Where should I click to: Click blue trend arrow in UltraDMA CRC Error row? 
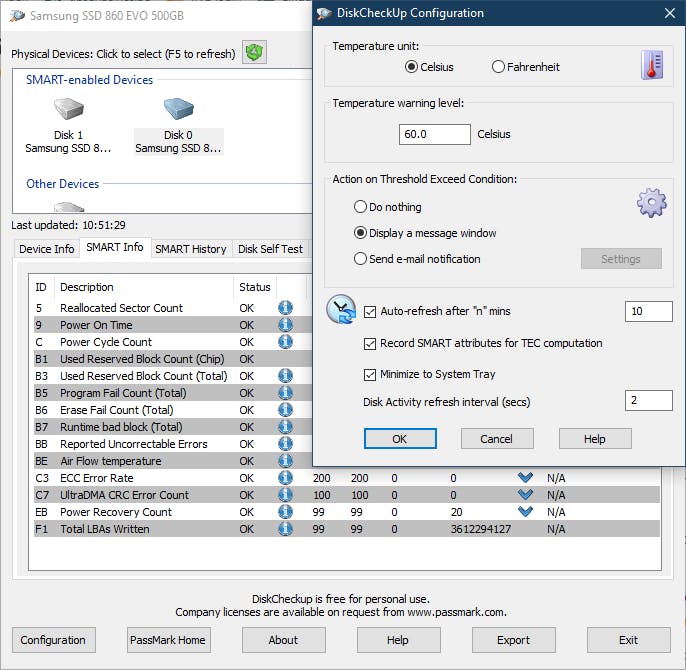tap(525, 495)
